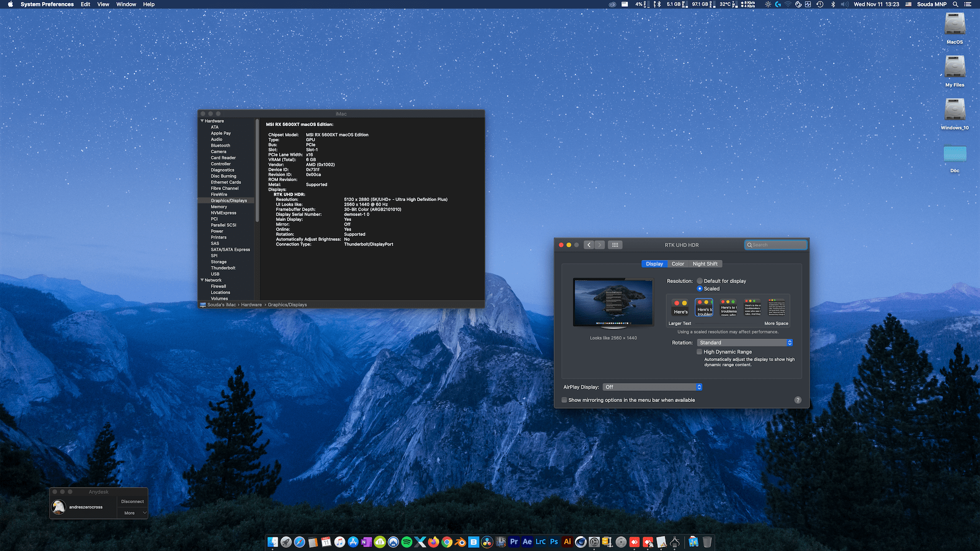Open Spotlight search in the menu bar
The image size is (980, 551).
point(955,4)
